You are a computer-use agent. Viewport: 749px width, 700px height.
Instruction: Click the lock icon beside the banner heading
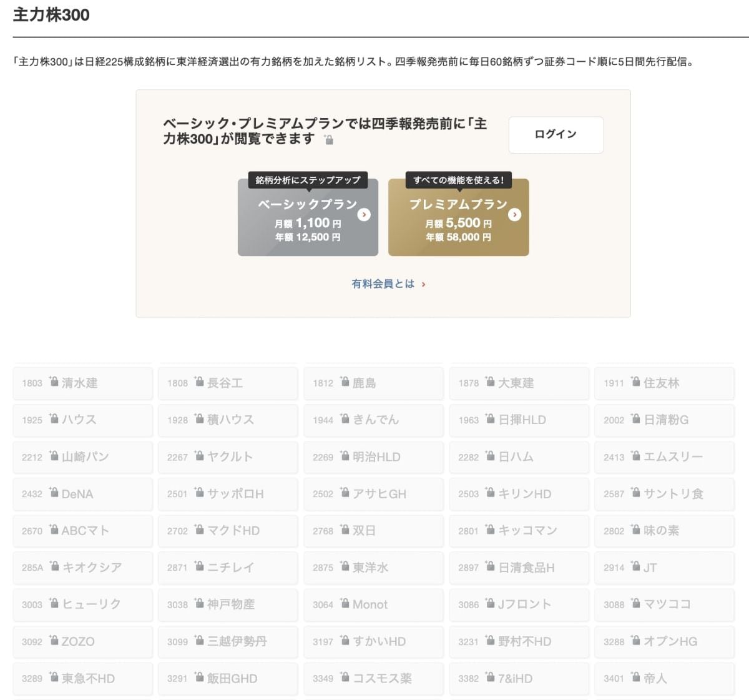tap(328, 140)
